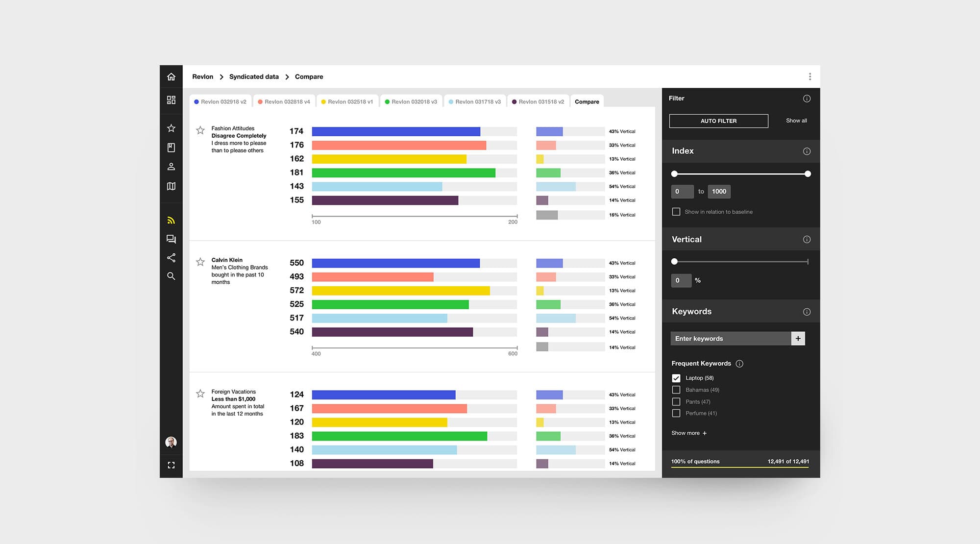Click the Index section info icon
Screen dimensions: 980x544
[x=807, y=151]
